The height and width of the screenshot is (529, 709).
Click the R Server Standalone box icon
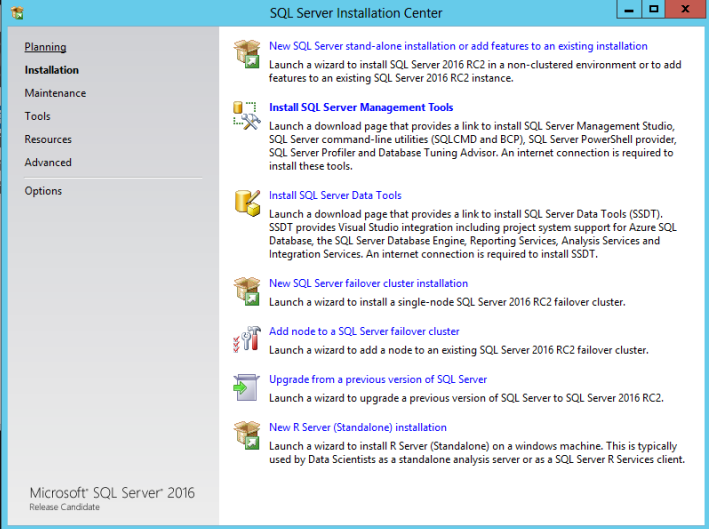247,435
